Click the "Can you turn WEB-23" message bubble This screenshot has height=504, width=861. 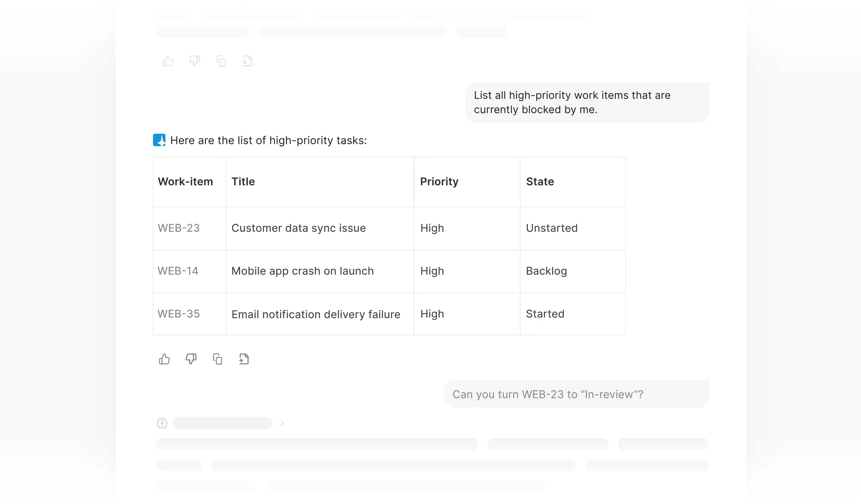[x=576, y=394]
